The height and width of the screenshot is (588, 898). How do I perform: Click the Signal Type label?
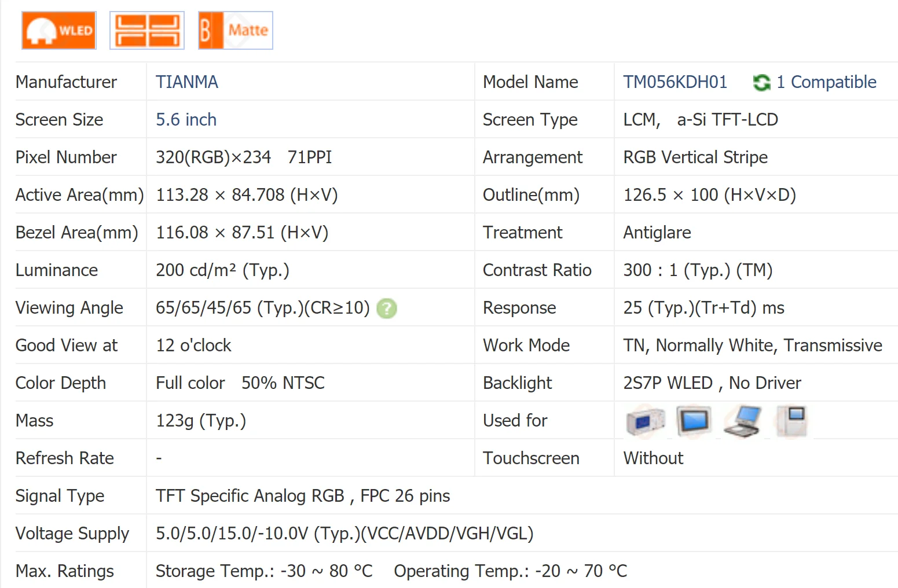click(60, 496)
